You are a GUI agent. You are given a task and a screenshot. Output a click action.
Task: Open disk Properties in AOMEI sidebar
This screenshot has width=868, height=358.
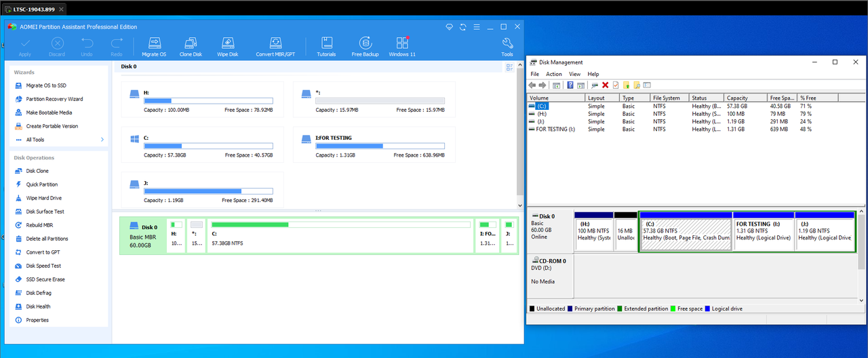click(x=37, y=320)
